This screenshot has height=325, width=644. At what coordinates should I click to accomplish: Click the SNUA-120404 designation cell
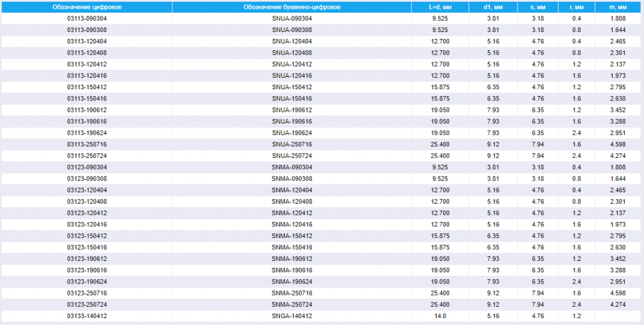coord(292,41)
